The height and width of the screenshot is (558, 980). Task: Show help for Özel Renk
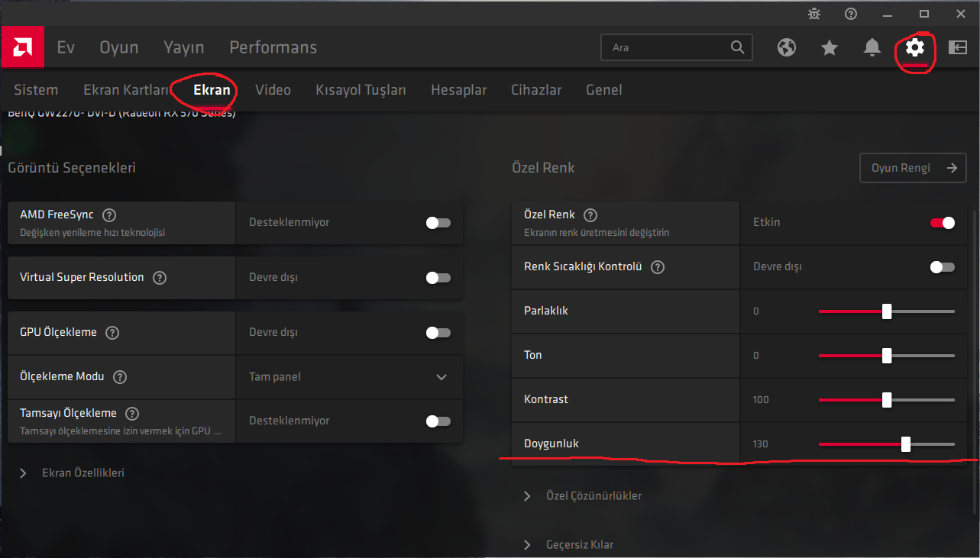(590, 215)
